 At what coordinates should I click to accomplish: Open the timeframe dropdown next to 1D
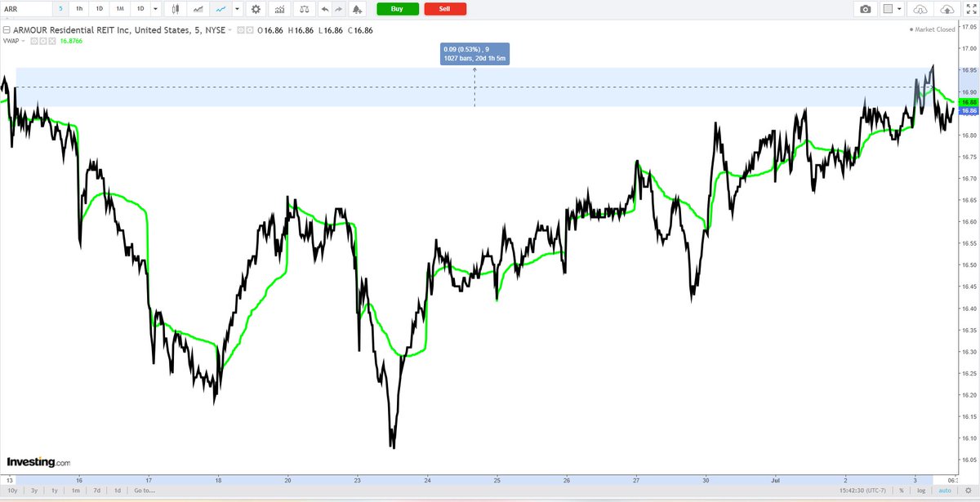tap(154, 8)
